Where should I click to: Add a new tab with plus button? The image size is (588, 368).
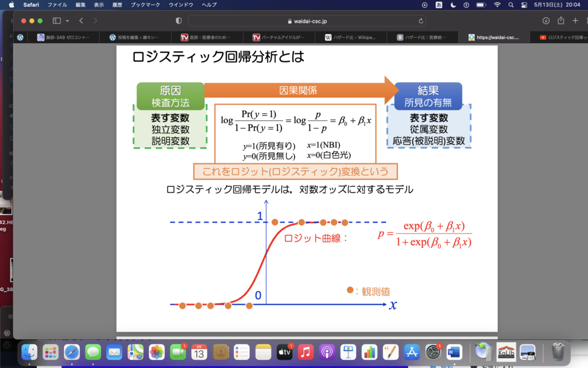pyautogui.click(x=575, y=21)
